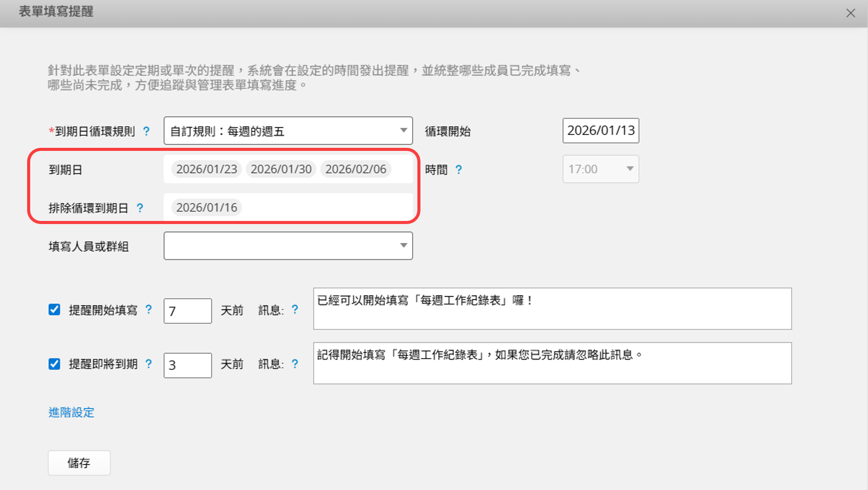Click help icon next to 提醒即將到期
The image size is (868, 490).
coord(148,364)
